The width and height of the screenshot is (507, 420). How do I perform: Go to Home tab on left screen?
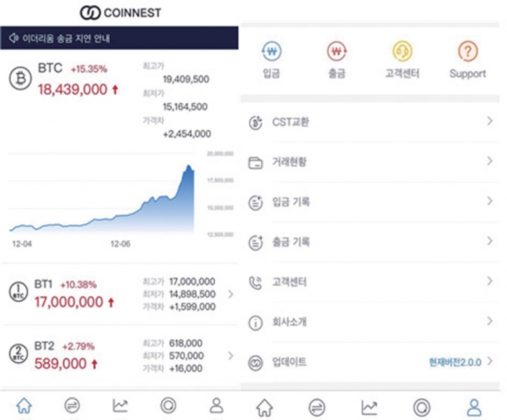coord(24,405)
